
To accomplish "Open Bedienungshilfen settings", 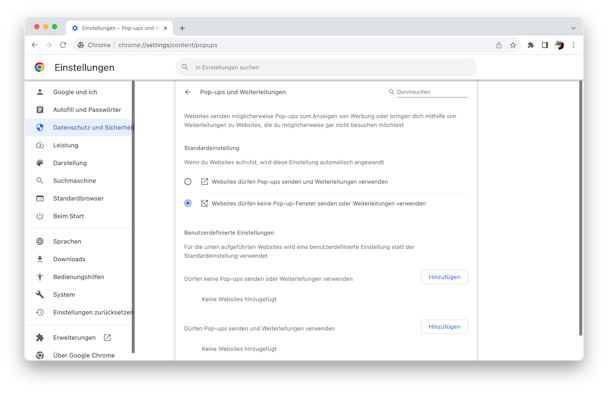I will pyautogui.click(x=79, y=277).
